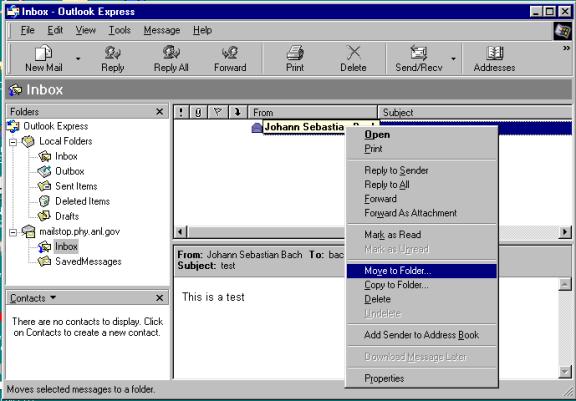Open the Addresses book icon
Viewport: 576px width, 401px height.
click(x=494, y=58)
